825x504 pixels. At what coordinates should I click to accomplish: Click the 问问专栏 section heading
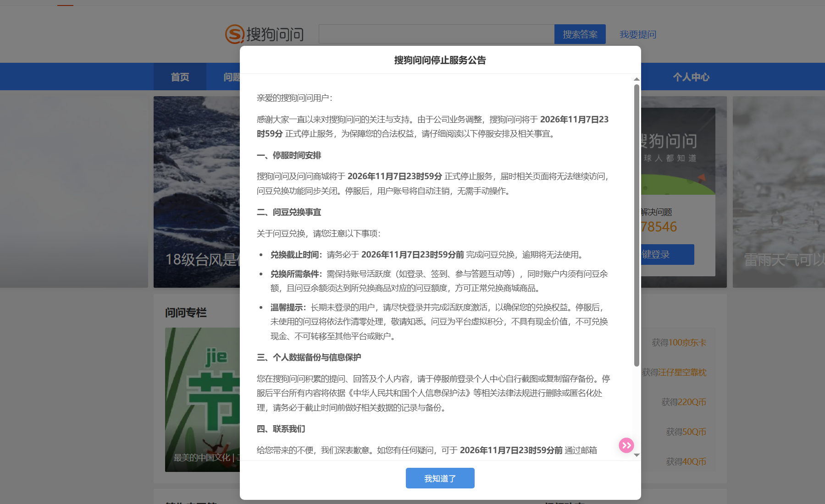(x=186, y=312)
